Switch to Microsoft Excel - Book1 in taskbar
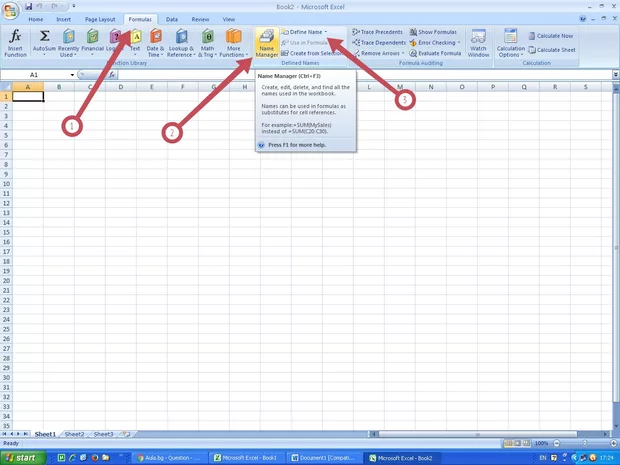Screen dimensions: 620x465 coord(246,458)
